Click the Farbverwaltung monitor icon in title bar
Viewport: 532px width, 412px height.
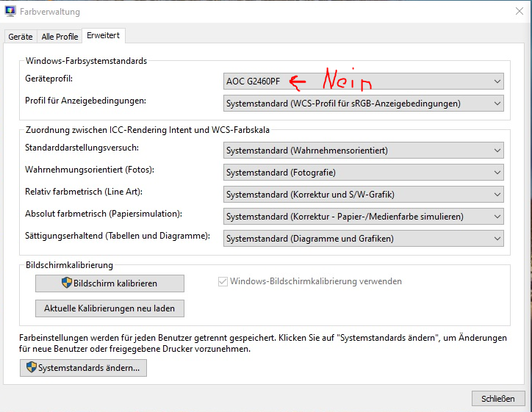pos(10,11)
